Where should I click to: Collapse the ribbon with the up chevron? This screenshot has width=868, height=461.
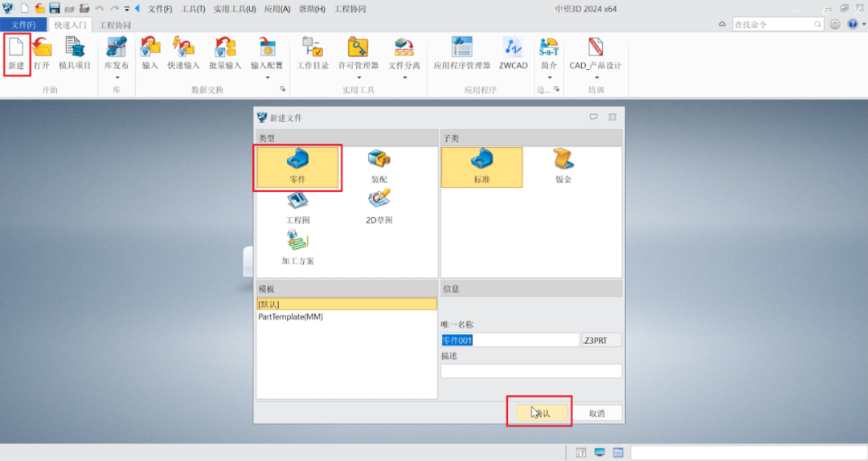tap(722, 24)
